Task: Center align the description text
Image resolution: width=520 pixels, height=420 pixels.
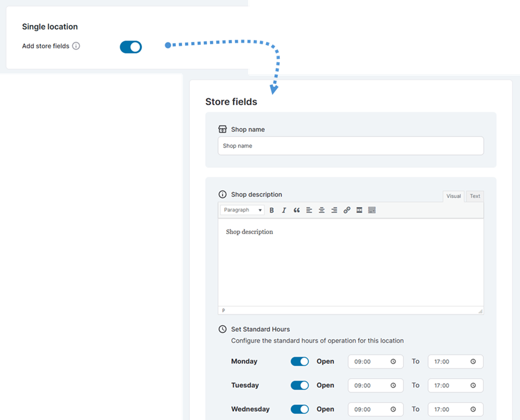Action: pyautogui.click(x=322, y=210)
